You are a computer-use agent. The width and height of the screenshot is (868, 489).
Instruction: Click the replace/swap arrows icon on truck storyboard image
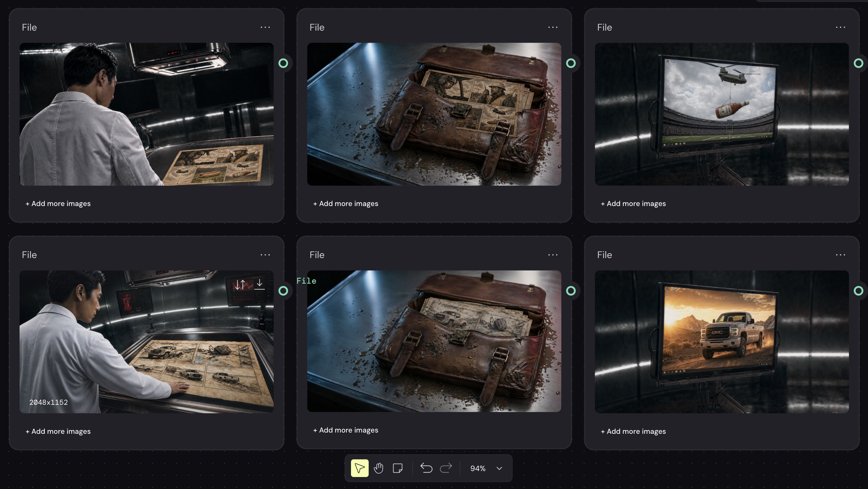(x=240, y=285)
